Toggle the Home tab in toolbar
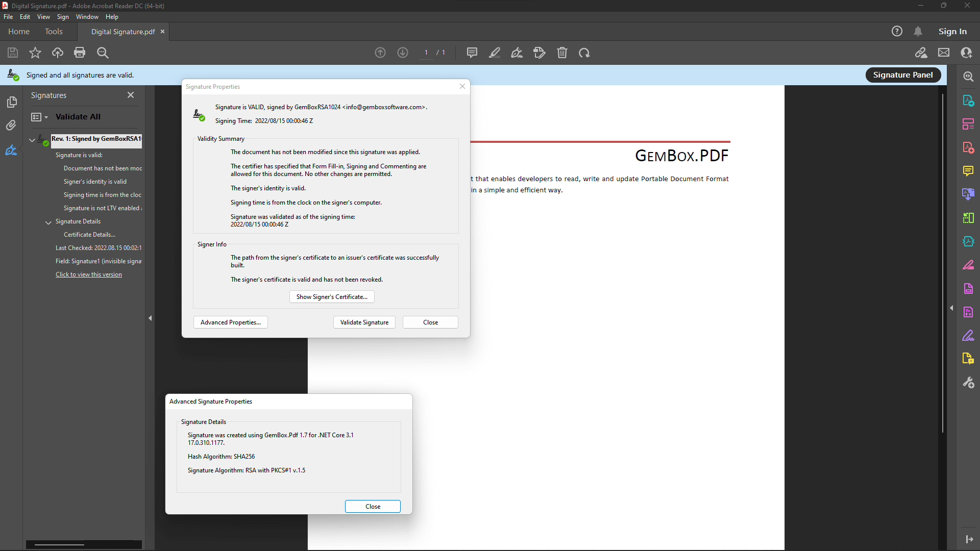Viewport: 980px width, 551px height. tap(19, 31)
